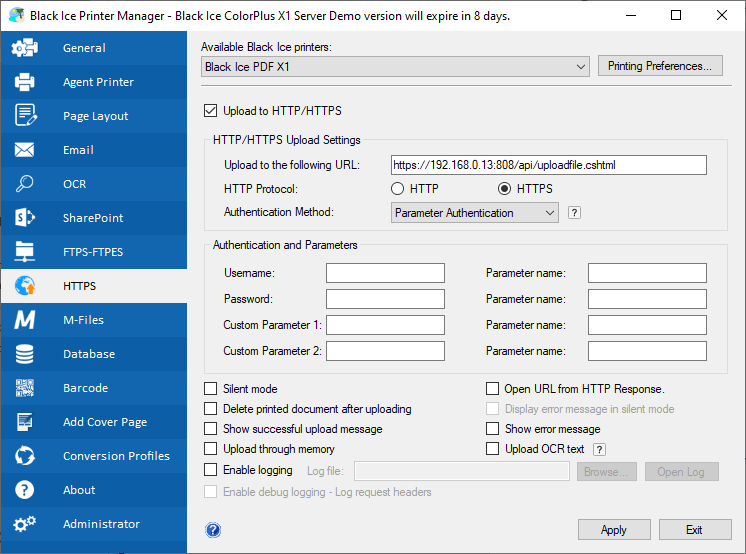Minimize the Printer Manager window
The image size is (746, 554).
(631, 15)
